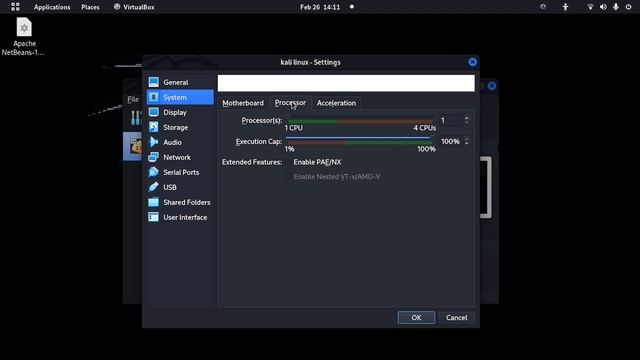Open the Serial Ports category
640x360 pixels.
[180, 172]
